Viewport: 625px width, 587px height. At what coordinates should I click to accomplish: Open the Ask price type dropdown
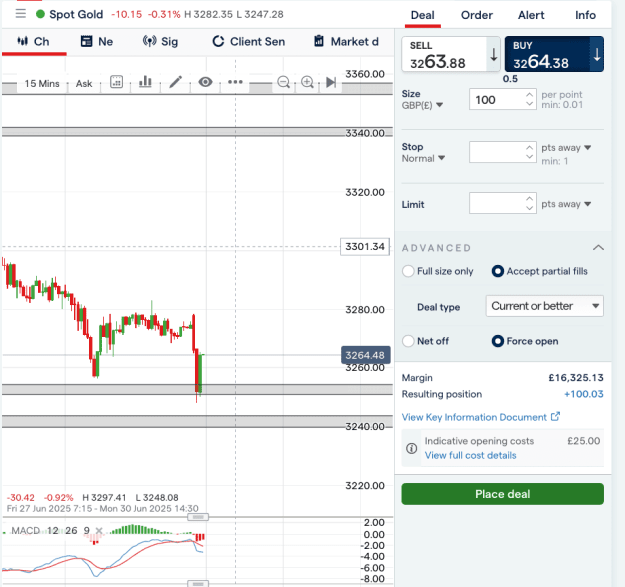[x=84, y=83]
